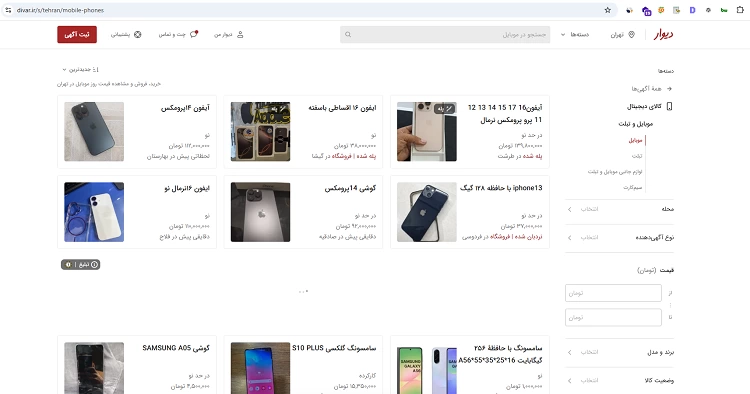Screen dimensions: 750x394
Task: Click the Samsung A05 thumbnail
Action: (94, 368)
